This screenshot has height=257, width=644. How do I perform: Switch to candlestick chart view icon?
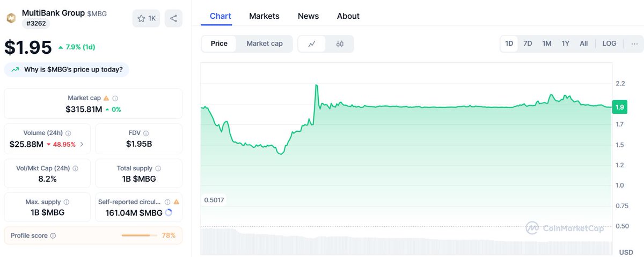(x=340, y=44)
